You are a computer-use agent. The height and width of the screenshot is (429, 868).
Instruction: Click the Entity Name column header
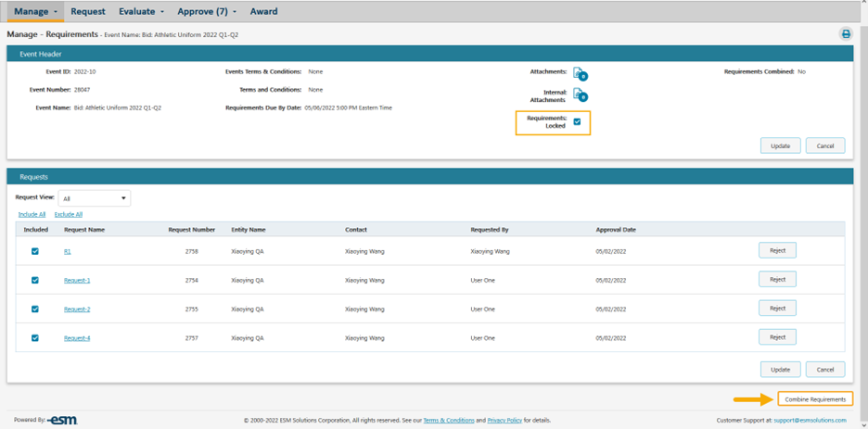249,229
